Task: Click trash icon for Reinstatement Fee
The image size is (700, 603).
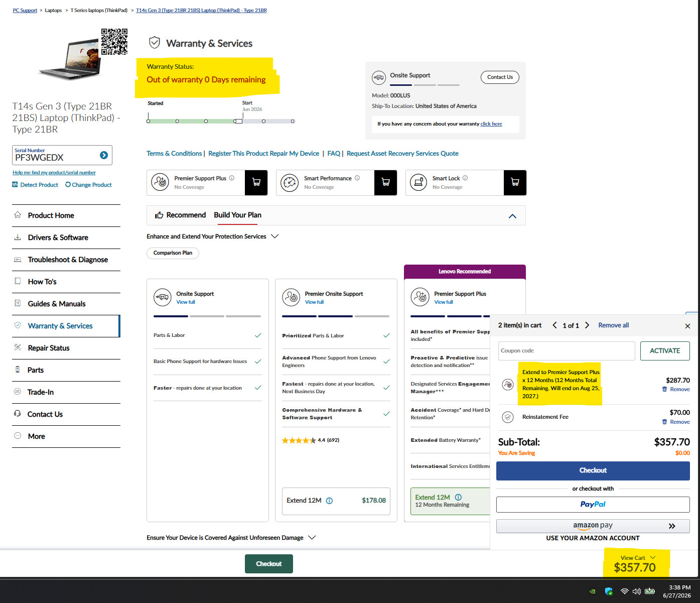Action: pos(664,422)
